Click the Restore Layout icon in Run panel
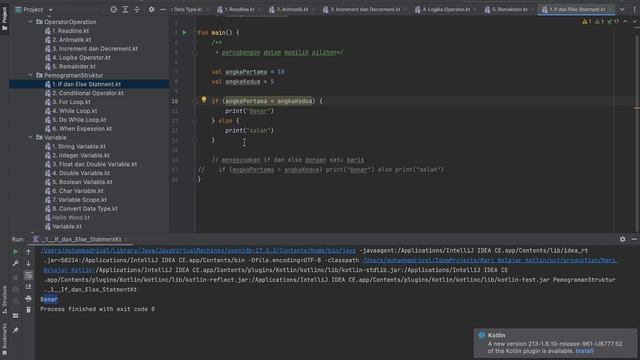Image resolution: width=640 pixels, height=360 pixels. coord(16,316)
